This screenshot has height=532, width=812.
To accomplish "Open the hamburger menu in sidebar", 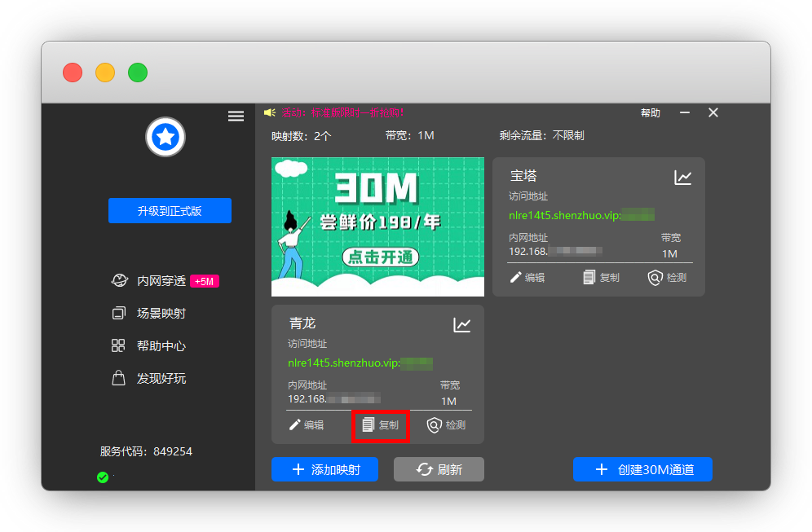I will 236,117.
